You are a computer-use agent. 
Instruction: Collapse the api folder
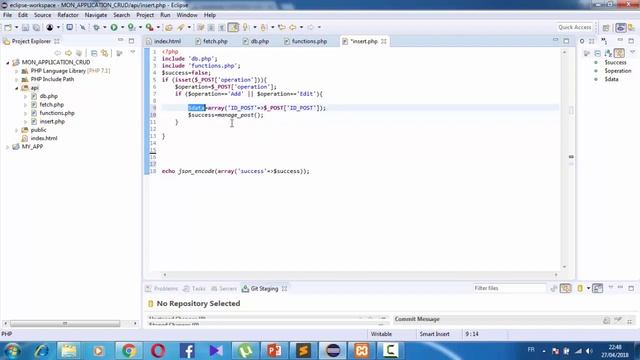17,88
